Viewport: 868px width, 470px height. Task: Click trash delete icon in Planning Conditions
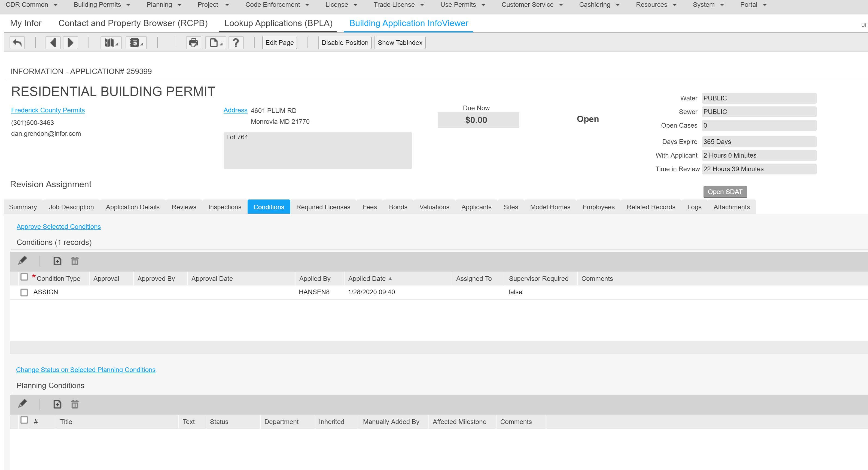point(75,404)
